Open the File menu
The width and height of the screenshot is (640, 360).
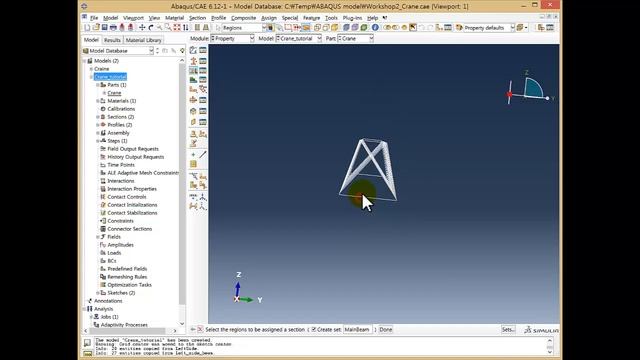94,18
